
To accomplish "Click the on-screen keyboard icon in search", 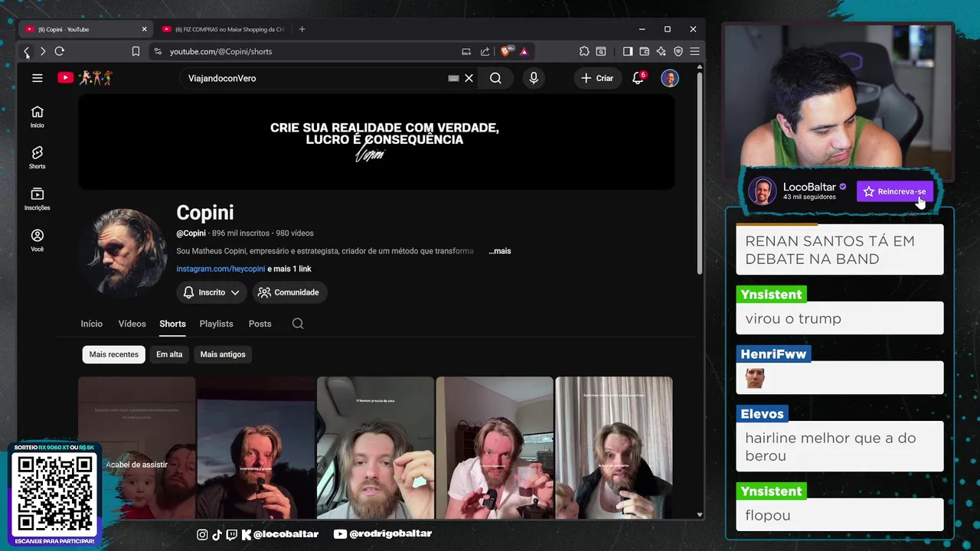I will click(x=453, y=78).
